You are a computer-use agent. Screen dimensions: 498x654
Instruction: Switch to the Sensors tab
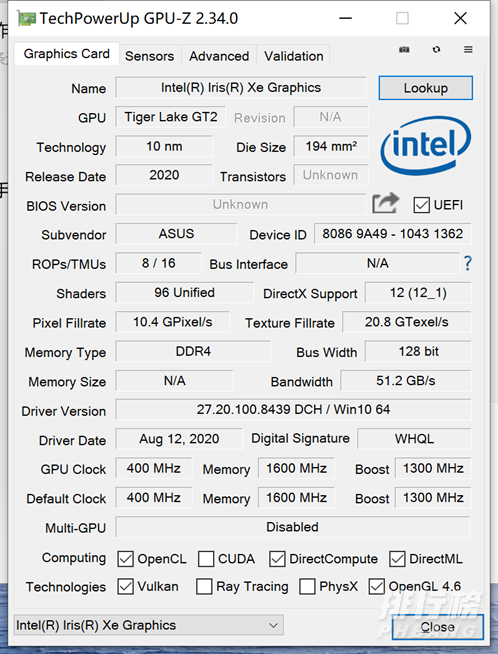click(149, 56)
